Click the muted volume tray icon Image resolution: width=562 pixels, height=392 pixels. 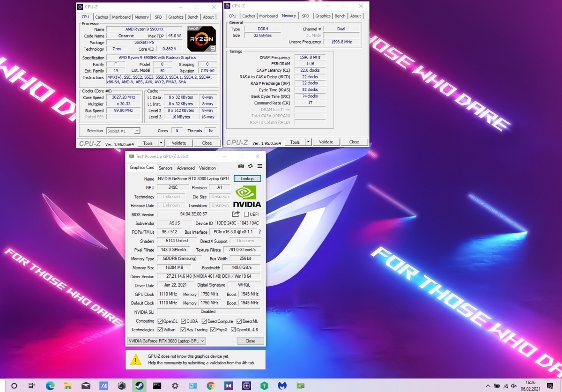click(514, 386)
